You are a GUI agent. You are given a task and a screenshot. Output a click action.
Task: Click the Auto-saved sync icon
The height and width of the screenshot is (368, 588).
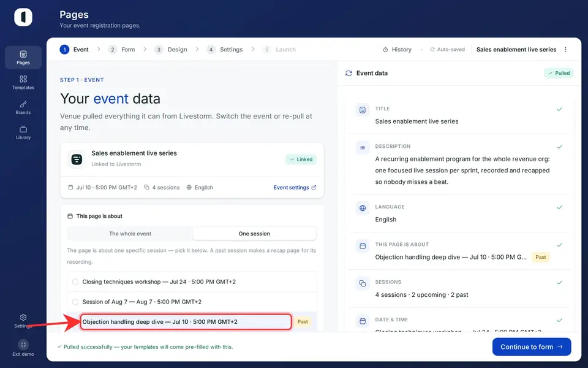(x=432, y=50)
